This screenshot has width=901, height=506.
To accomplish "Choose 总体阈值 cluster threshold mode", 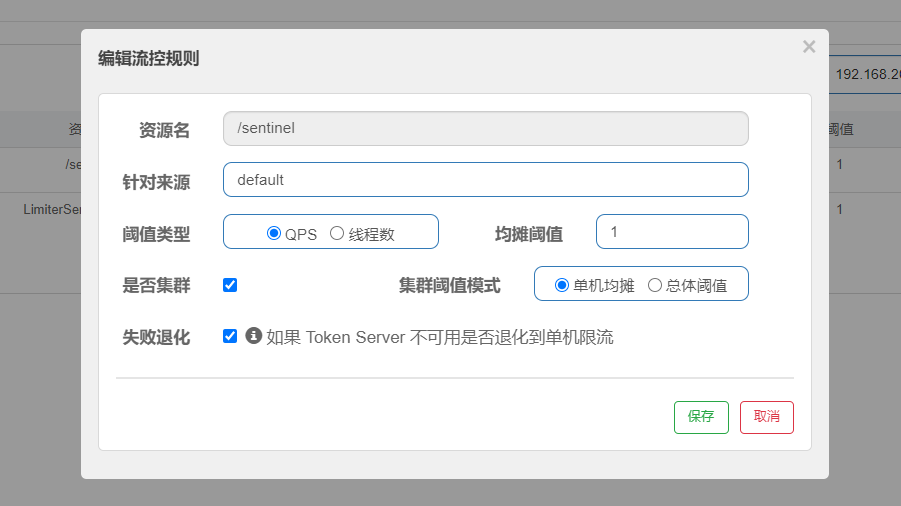I will tap(655, 285).
